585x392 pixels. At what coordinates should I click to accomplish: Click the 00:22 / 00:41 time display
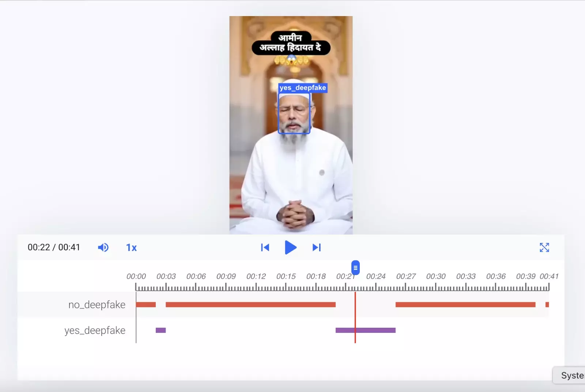coord(54,247)
